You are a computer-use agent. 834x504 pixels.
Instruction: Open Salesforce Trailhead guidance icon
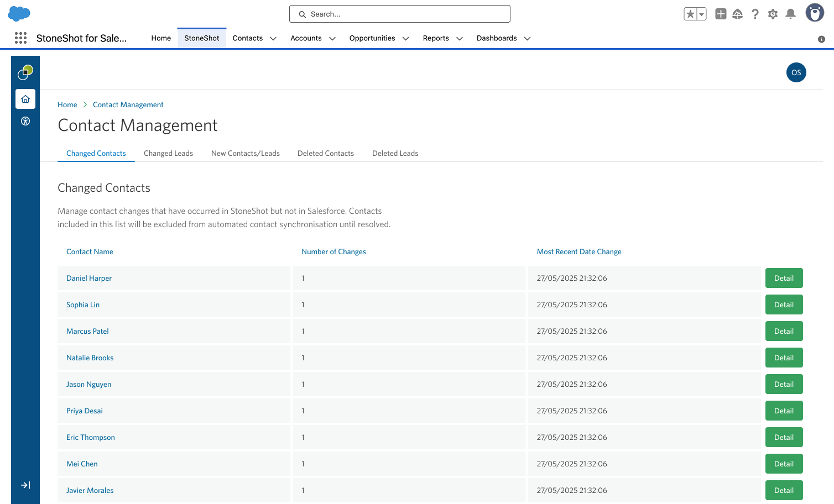738,14
